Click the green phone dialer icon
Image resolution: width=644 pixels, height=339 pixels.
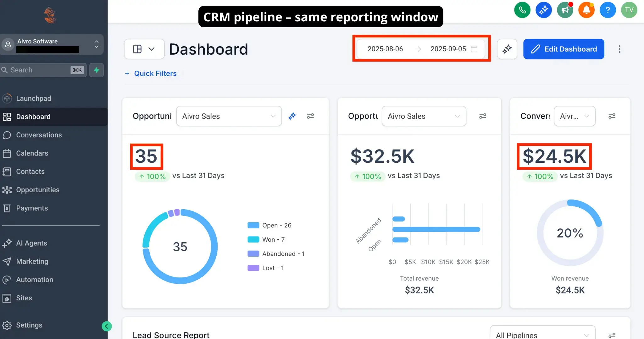522,10
